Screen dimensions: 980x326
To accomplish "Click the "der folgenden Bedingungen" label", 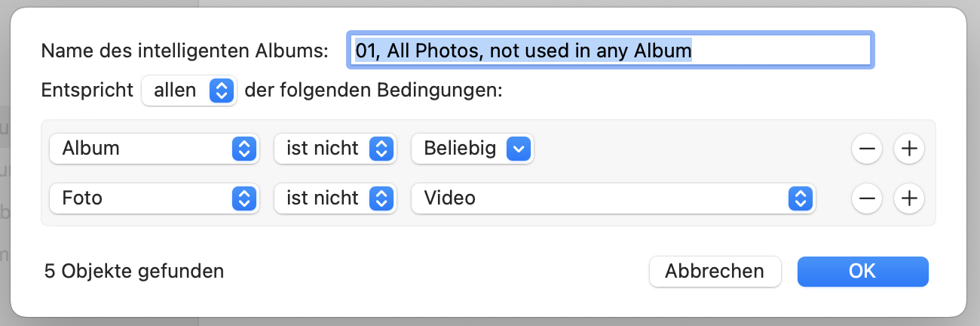I will click(x=373, y=91).
